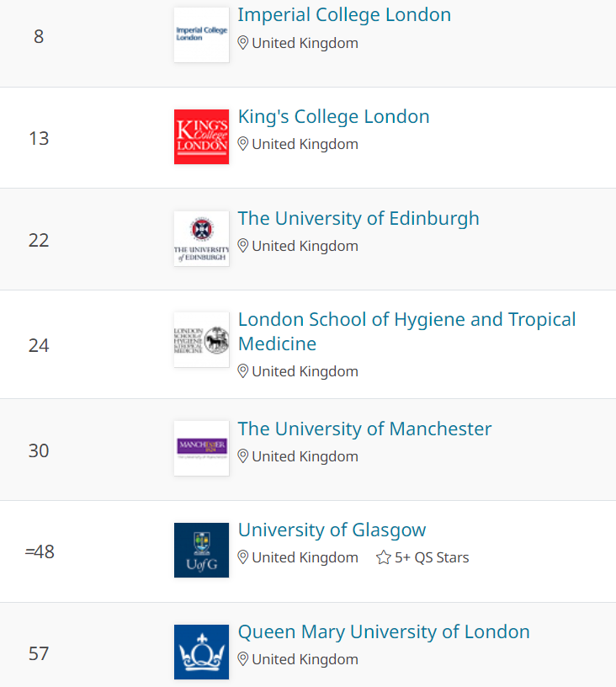This screenshot has height=687, width=616.
Task: Click the location pin icon under Imperial College
Action: (243, 43)
